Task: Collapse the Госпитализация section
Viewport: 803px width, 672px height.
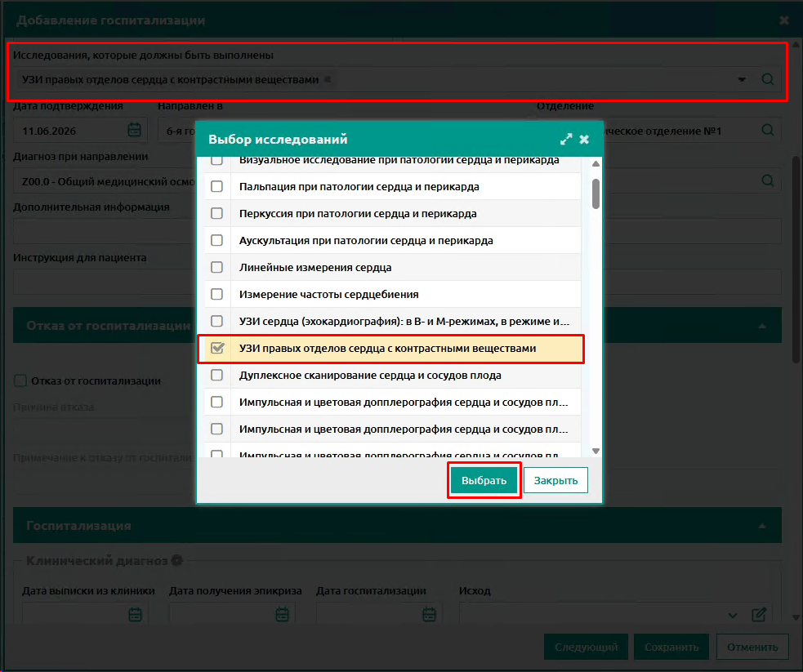Action: point(762,526)
